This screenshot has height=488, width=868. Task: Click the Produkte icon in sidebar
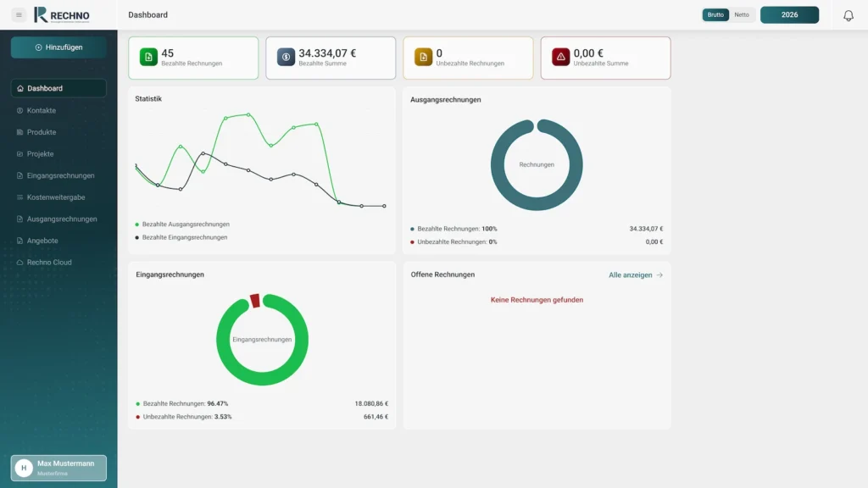click(20, 132)
